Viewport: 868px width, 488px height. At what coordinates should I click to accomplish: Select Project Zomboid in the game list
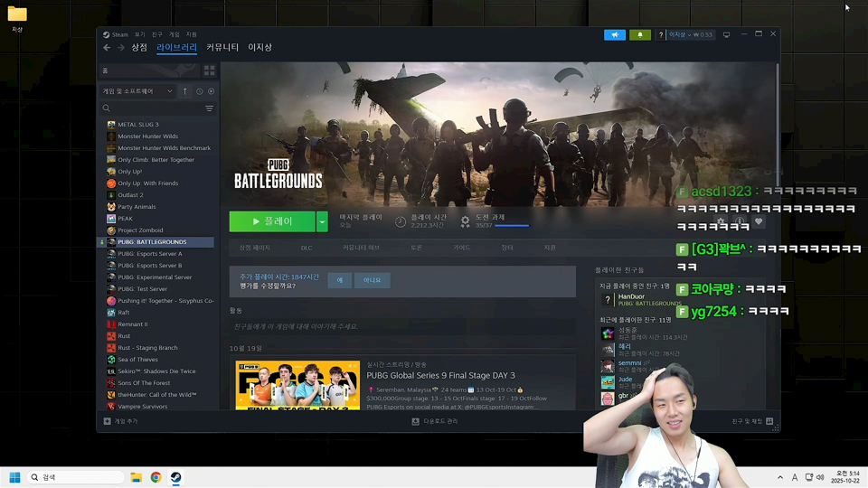[x=140, y=230]
